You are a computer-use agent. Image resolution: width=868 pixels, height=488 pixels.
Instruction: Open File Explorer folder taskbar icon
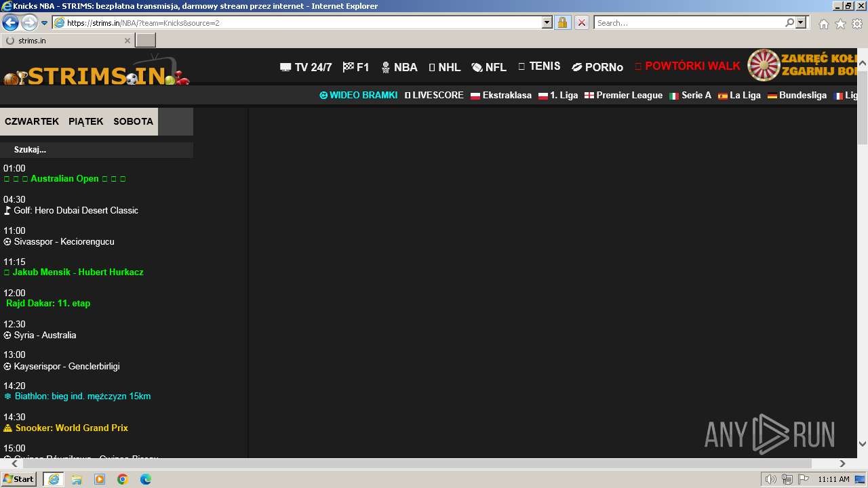click(77, 479)
